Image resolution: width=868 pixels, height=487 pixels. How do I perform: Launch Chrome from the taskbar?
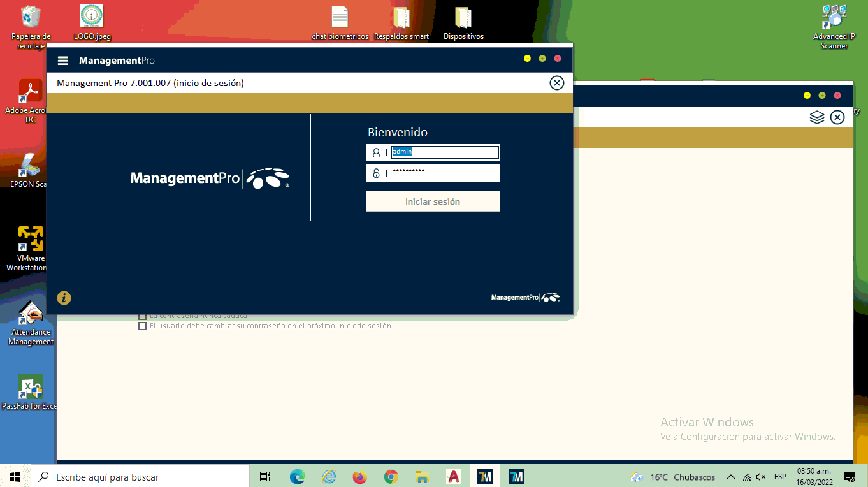coord(391,477)
